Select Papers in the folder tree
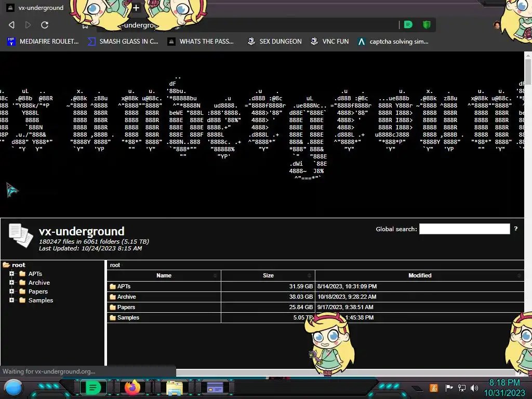The height and width of the screenshot is (399, 532). pos(38,291)
